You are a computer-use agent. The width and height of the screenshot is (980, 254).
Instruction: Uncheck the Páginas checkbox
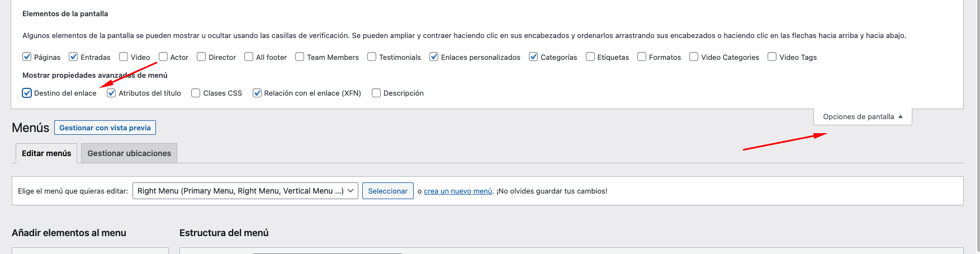(x=27, y=57)
